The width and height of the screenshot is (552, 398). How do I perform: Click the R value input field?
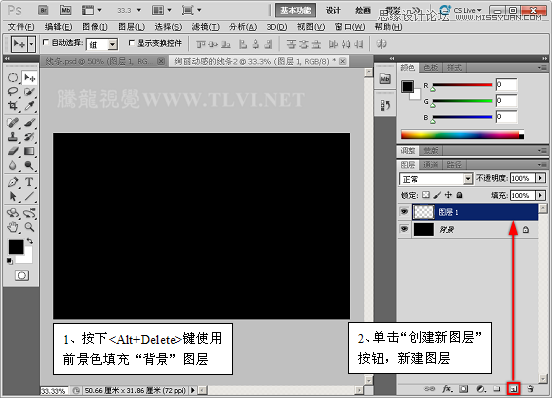click(506, 84)
